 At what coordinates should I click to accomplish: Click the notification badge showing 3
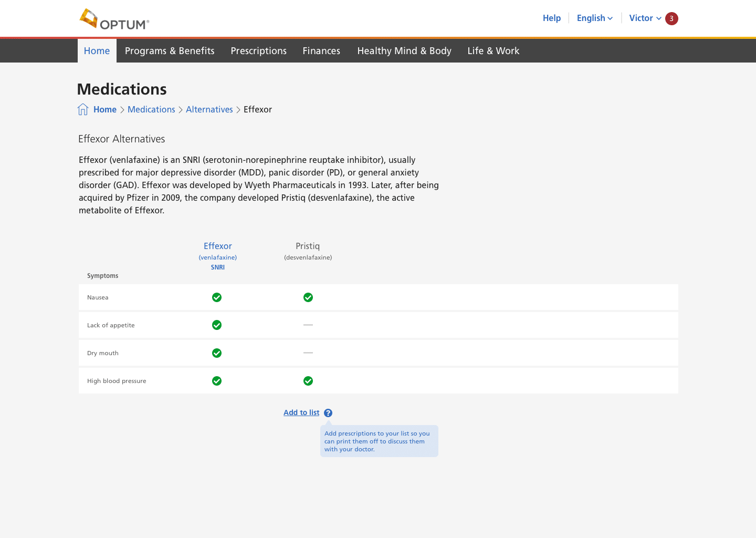(671, 18)
